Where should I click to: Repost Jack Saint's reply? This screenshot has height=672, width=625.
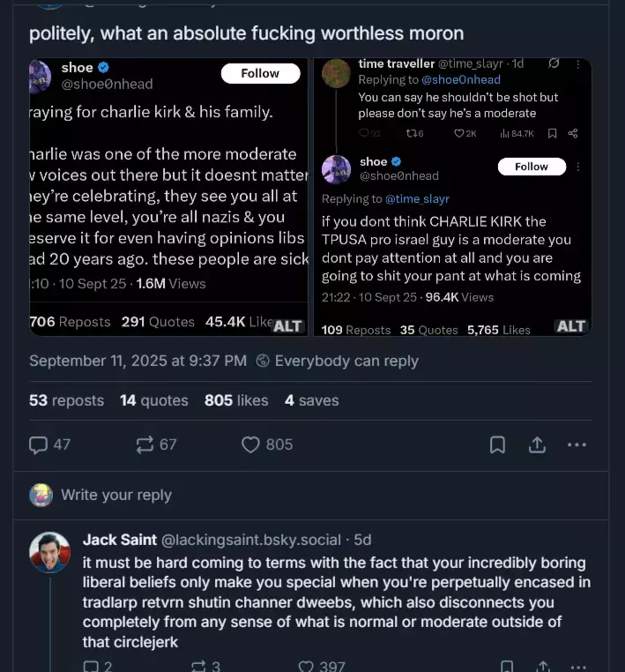[x=198, y=667]
